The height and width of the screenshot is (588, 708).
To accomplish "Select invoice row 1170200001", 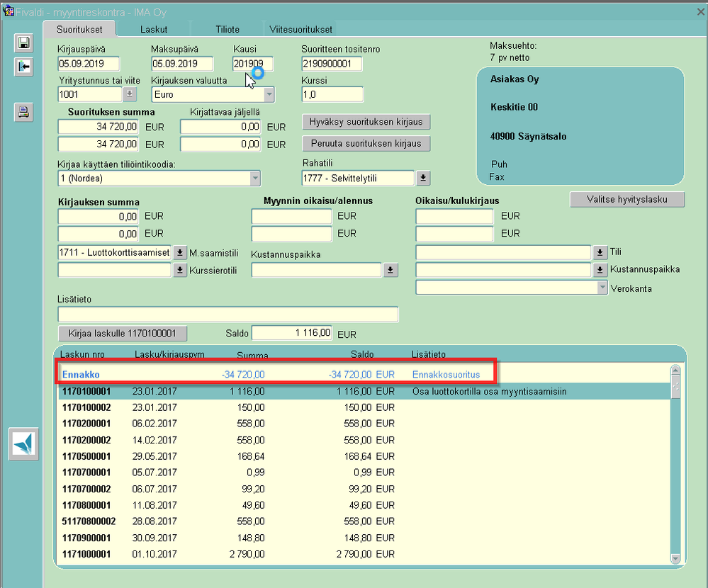I will (364, 424).
